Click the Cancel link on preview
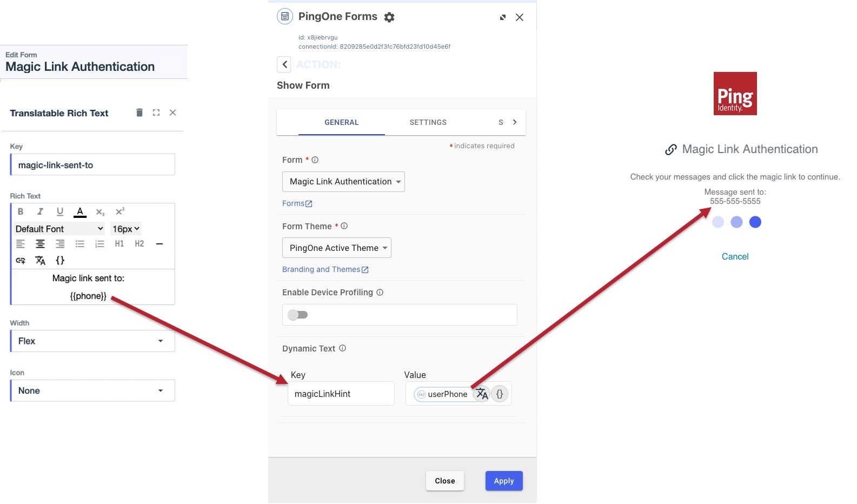The image size is (857, 504). (x=735, y=256)
